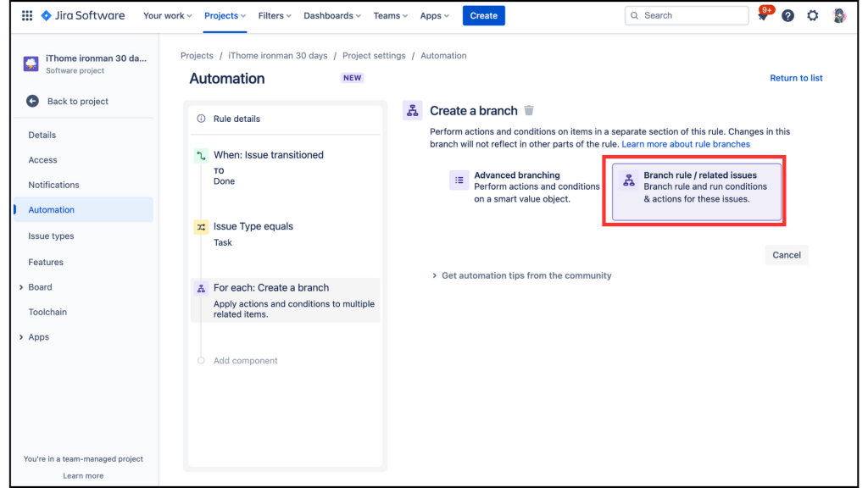The image size is (868, 488).
Task: Open the Your work dropdown
Action: tap(167, 15)
